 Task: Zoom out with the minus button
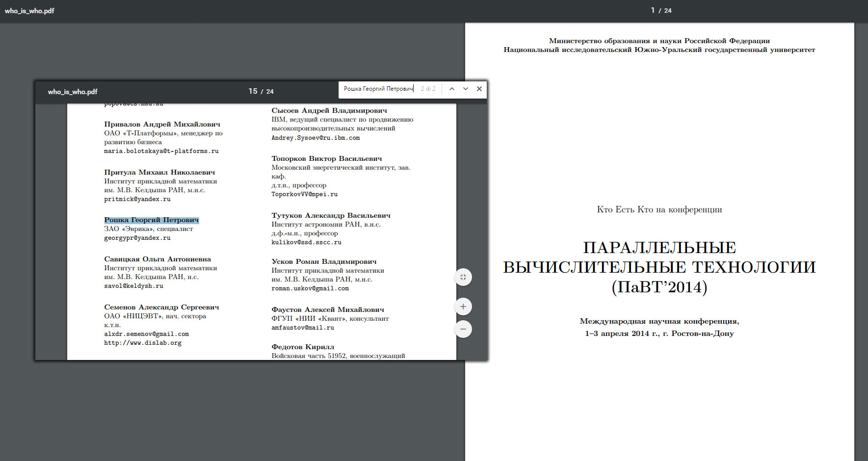[463, 329]
